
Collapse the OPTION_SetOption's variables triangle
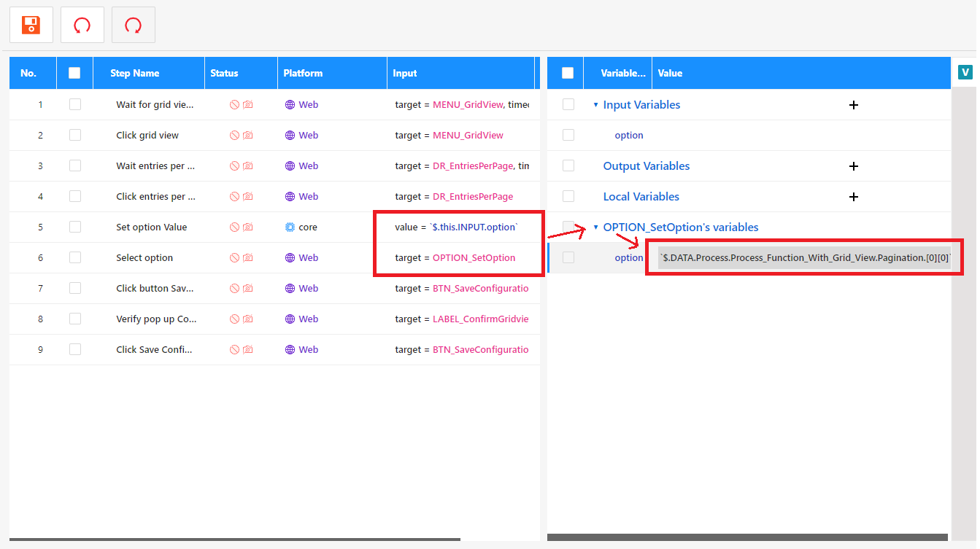point(595,227)
